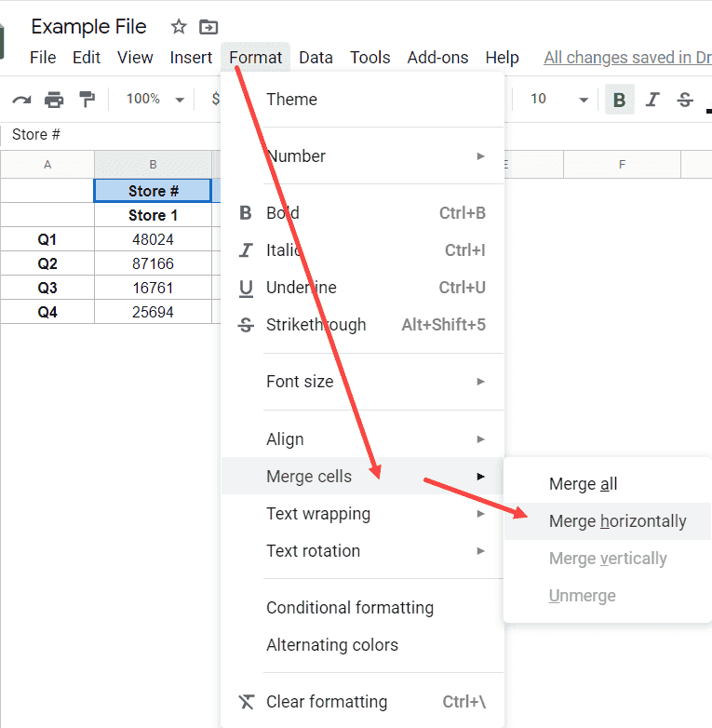The width and height of the screenshot is (712, 728).
Task: Open Conditional formatting from the menu
Action: click(350, 608)
